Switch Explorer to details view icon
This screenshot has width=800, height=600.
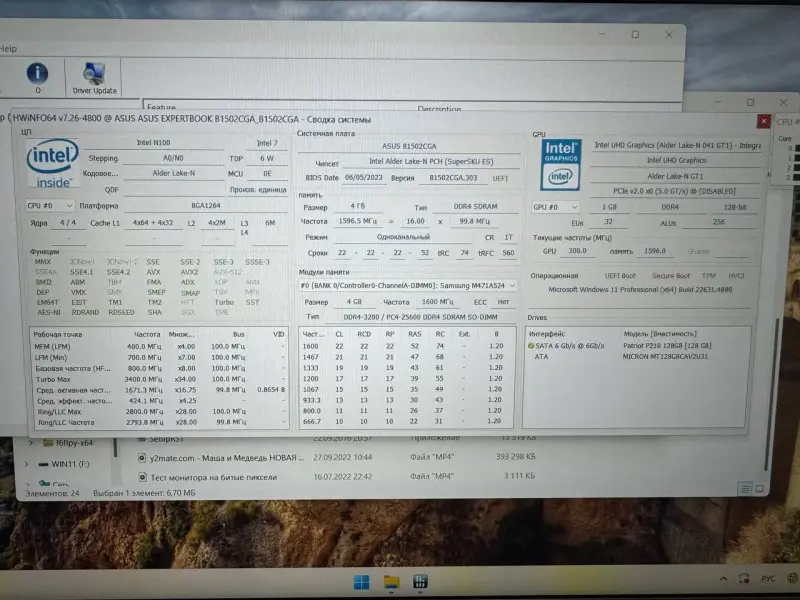(x=745, y=489)
